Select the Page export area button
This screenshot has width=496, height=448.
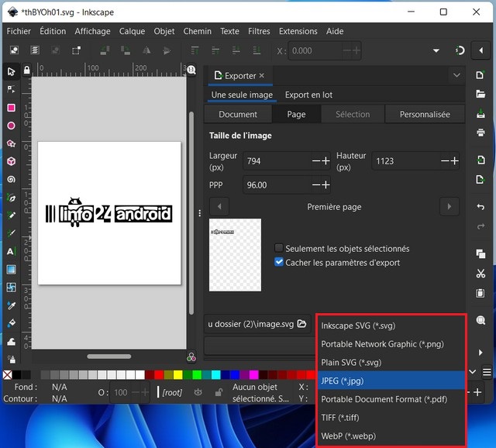pos(296,114)
